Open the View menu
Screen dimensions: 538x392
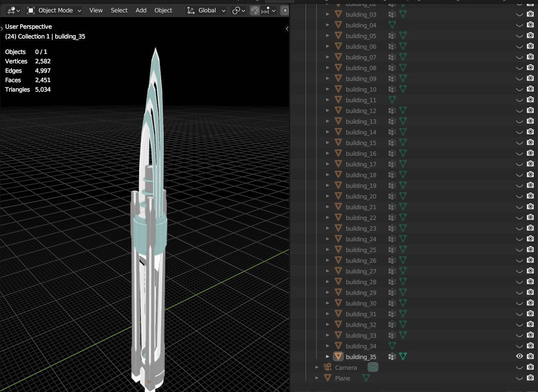pos(96,10)
